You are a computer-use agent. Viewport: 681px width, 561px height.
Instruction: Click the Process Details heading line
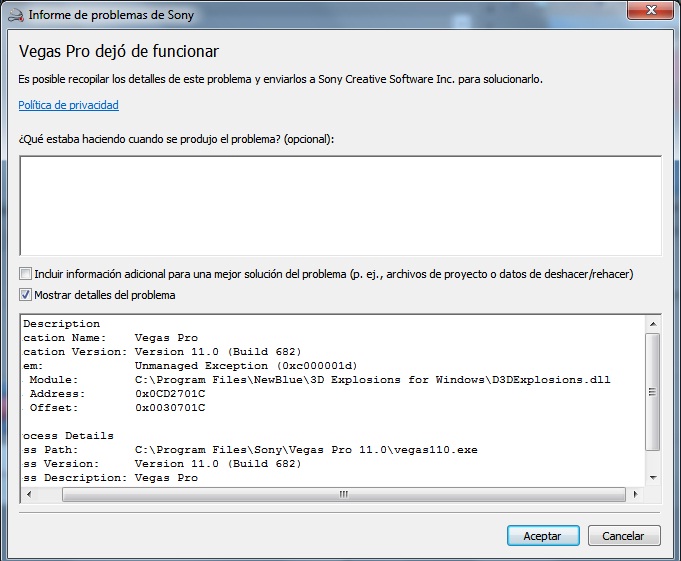tap(68, 436)
